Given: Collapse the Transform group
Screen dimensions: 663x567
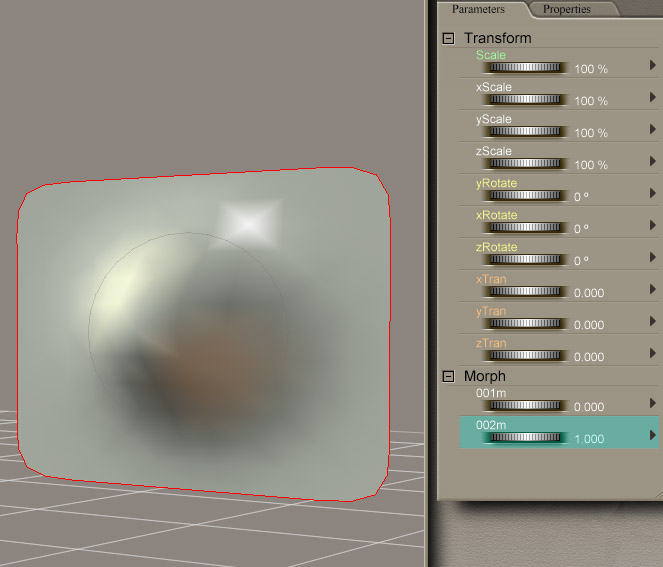Looking at the screenshot, I should pyautogui.click(x=448, y=38).
